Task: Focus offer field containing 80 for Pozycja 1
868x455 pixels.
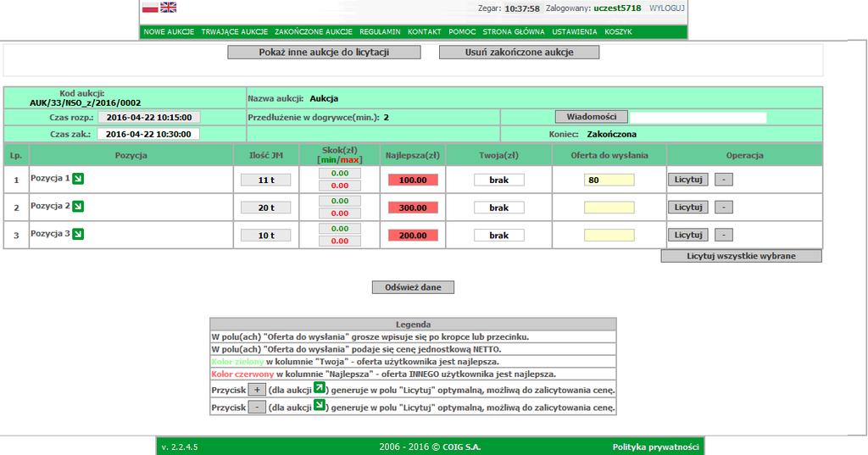Action: pyautogui.click(x=609, y=180)
